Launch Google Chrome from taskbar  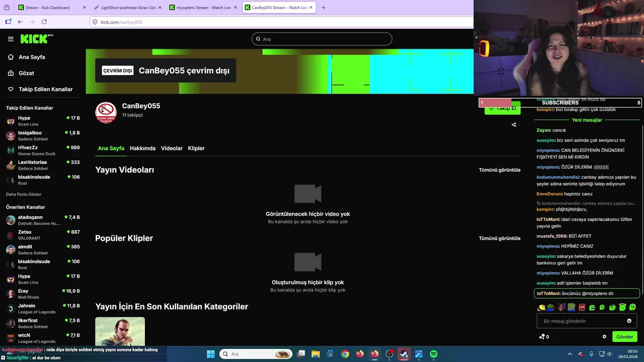(345, 354)
